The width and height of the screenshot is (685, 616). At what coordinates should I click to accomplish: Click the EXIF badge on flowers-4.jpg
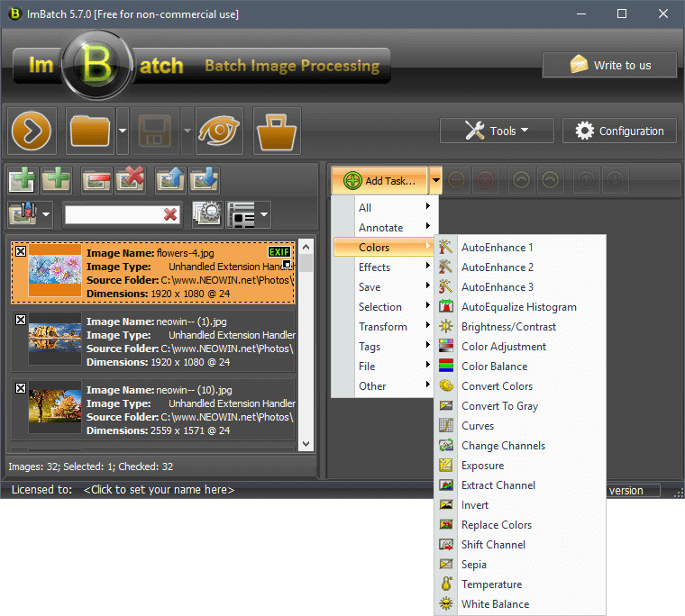click(279, 252)
